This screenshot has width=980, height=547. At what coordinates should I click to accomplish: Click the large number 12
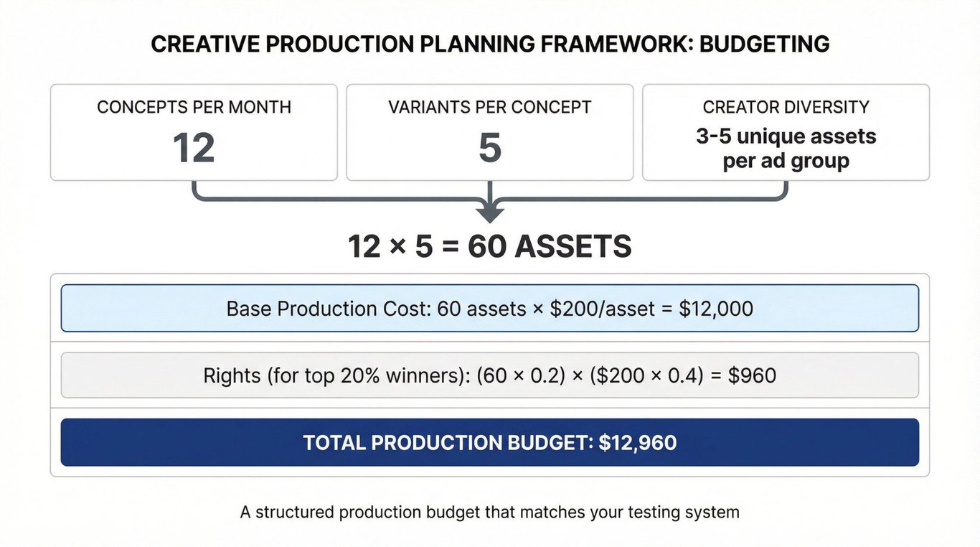coord(194,148)
